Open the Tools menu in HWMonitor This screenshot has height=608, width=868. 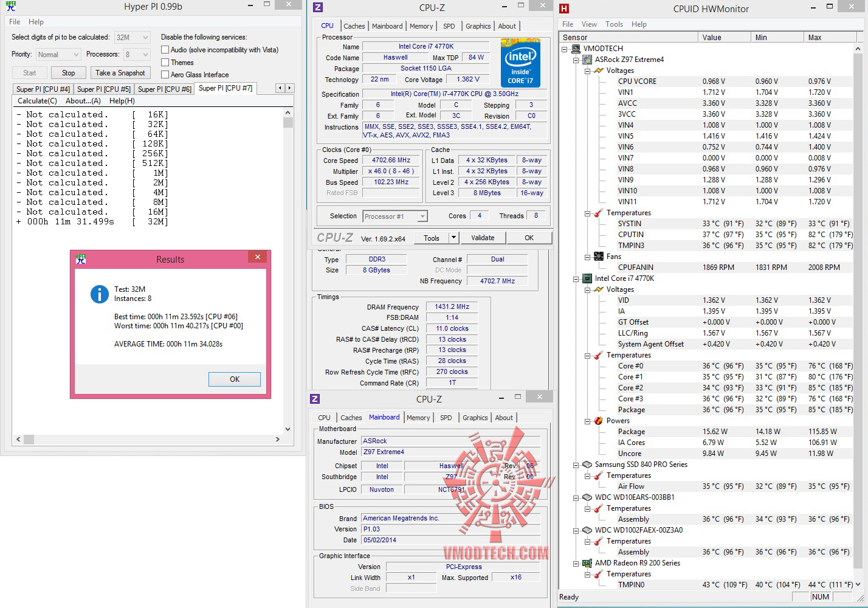(614, 24)
